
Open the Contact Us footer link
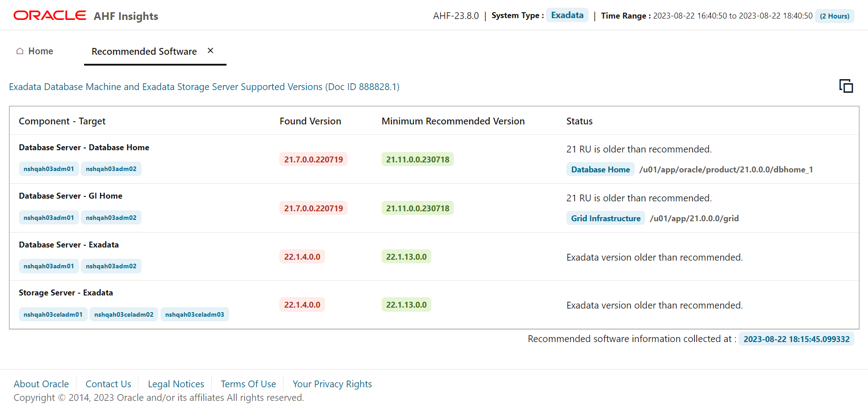(108, 384)
